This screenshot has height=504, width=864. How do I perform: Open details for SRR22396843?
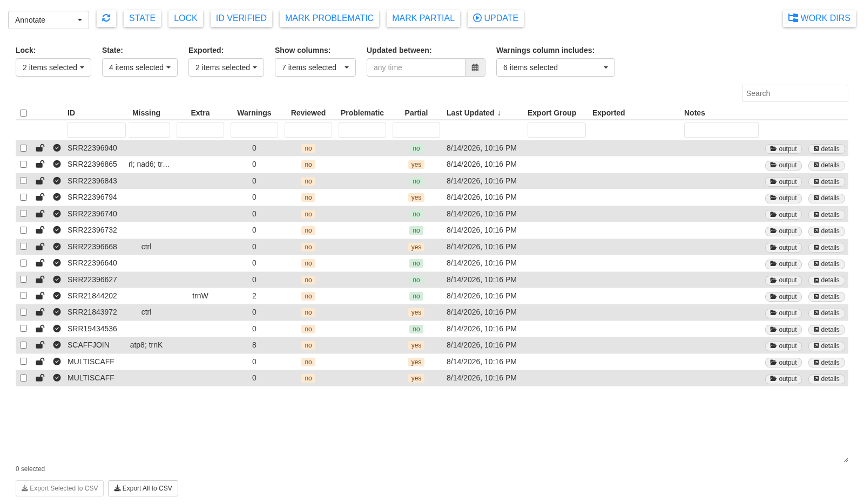pos(827,182)
